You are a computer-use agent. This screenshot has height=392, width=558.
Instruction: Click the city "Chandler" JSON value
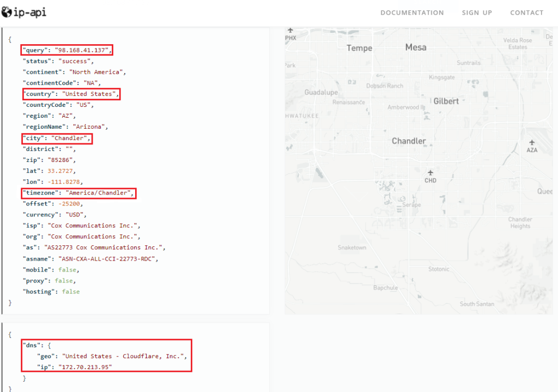(69, 138)
